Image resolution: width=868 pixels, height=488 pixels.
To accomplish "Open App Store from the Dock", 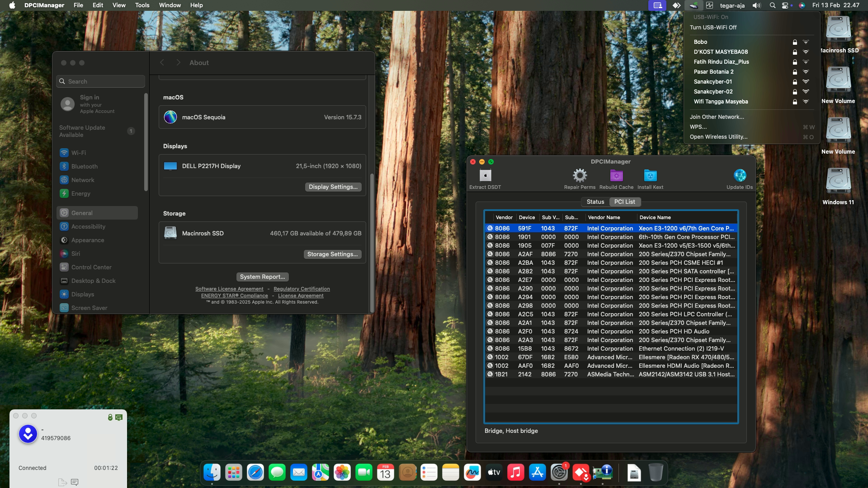I will point(538,473).
